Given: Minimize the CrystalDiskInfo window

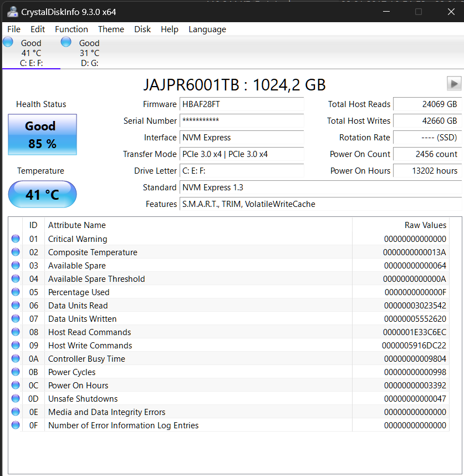Looking at the screenshot, I should tap(386, 12).
